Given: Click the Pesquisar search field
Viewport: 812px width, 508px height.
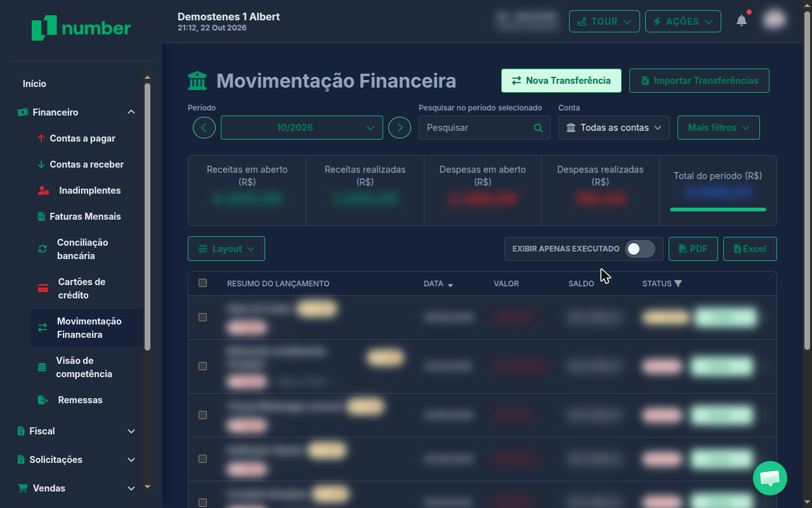Looking at the screenshot, I should (x=485, y=128).
